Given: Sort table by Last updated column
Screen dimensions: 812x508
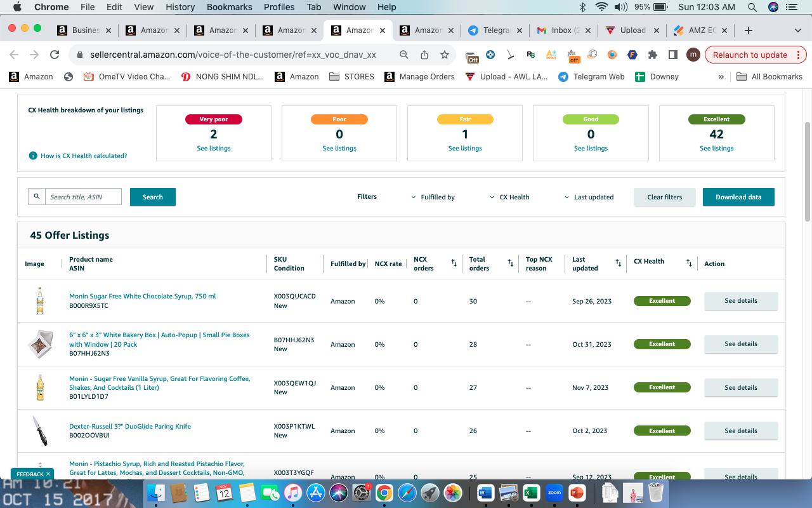Looking at the screenshot, I should 619,263.
